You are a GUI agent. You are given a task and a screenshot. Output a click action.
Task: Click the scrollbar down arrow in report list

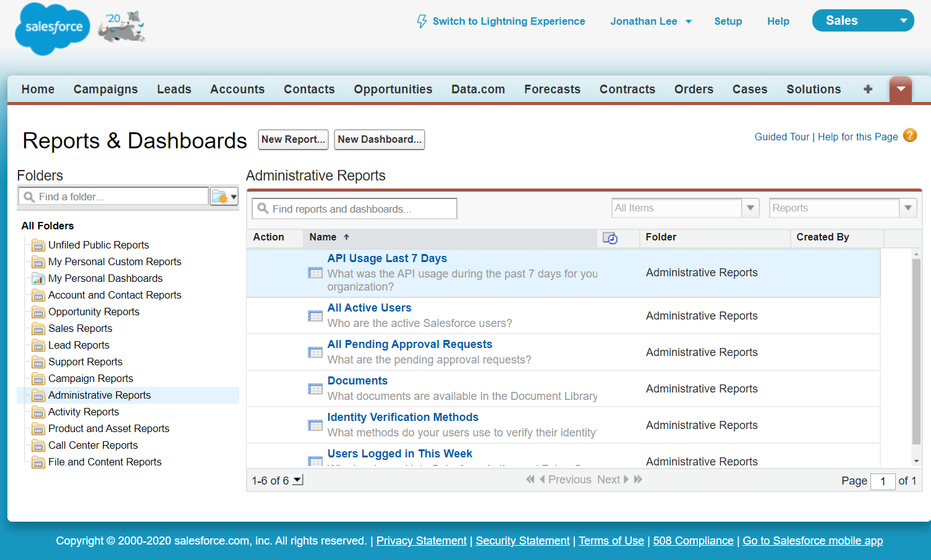[916, 462]
